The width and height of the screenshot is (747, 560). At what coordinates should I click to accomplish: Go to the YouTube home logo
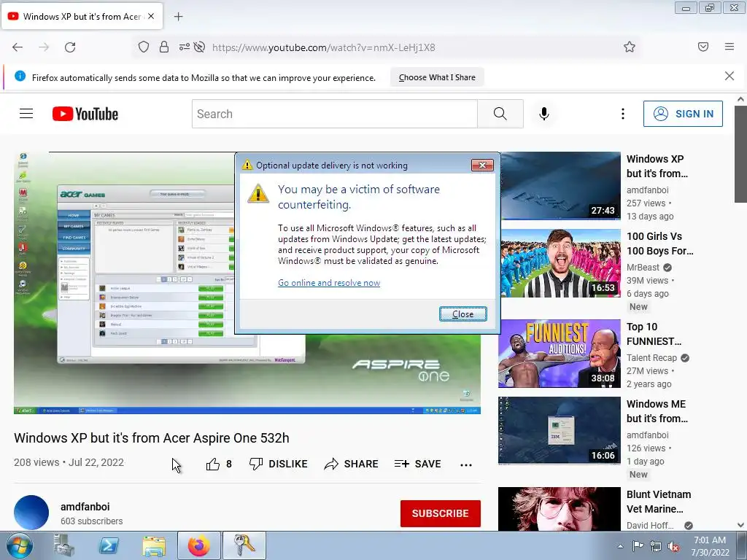[x=85, y=114]
